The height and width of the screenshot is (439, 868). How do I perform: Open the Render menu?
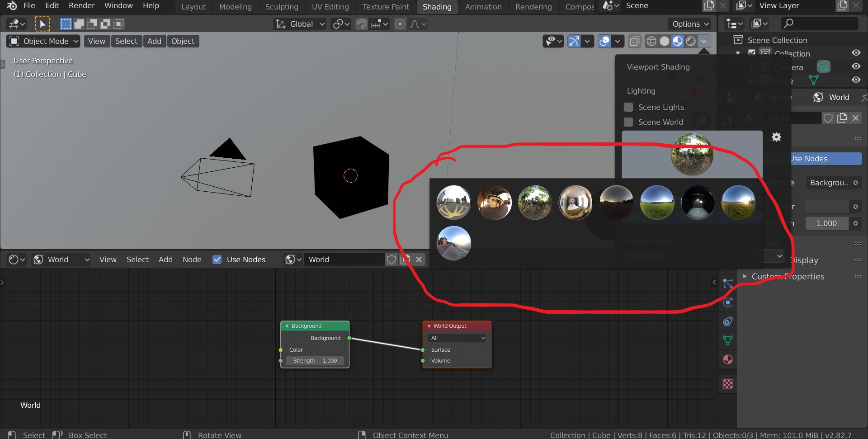pyautogui.click(x=82, y=5)
